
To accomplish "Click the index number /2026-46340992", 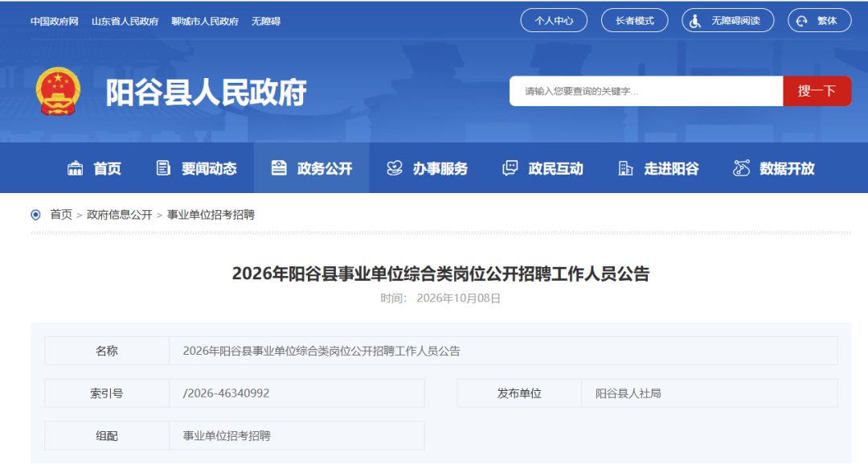I will [226, 393].
